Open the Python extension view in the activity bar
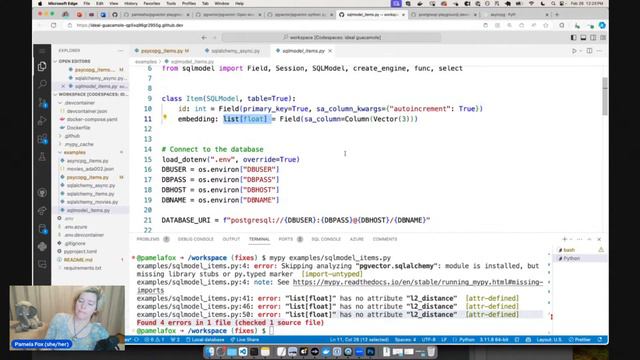This screenshot has width=640, height=360. [42, 247]
